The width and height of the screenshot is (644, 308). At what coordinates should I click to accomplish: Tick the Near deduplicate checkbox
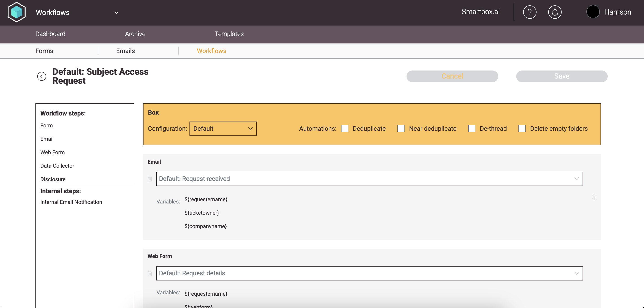tap(401, 128)
